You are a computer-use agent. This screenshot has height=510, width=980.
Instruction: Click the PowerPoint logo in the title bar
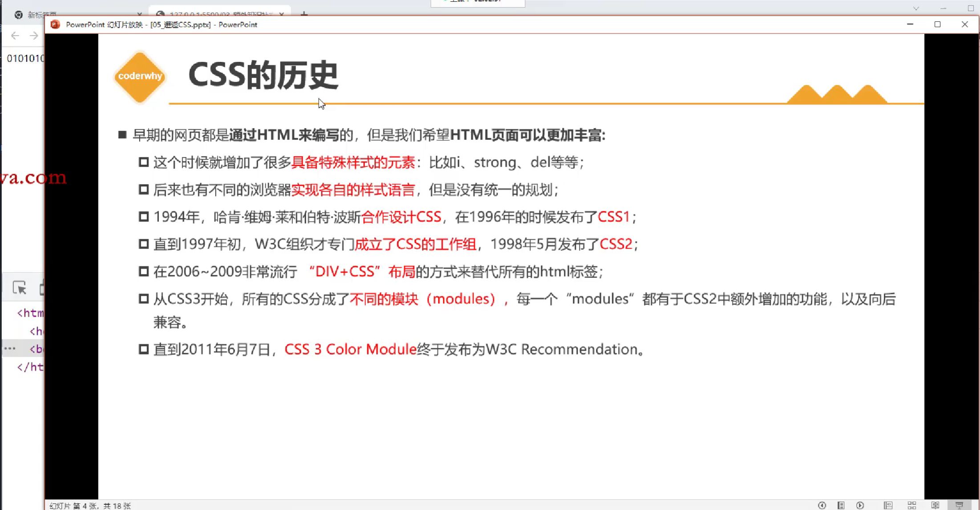click(55, 24)
